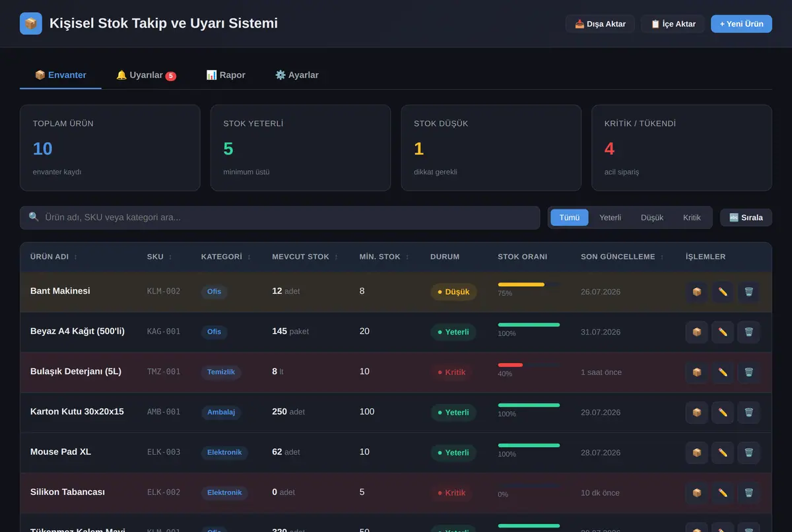Click box icon in Bulaşık Deterjanı row
Viewport: 792px width, 532px height.
(x=696, y=372)
